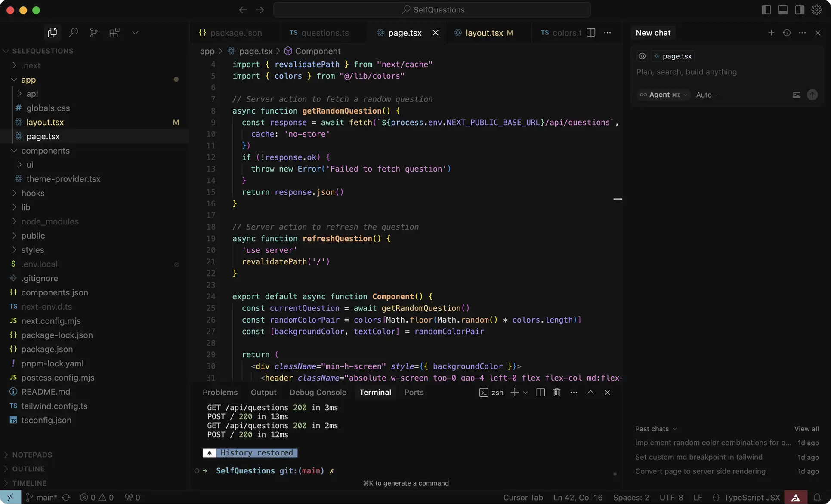This screenshot has width=831, height=504.
Task: Open notifications bell in status bar
Action: tap(817, 498)
